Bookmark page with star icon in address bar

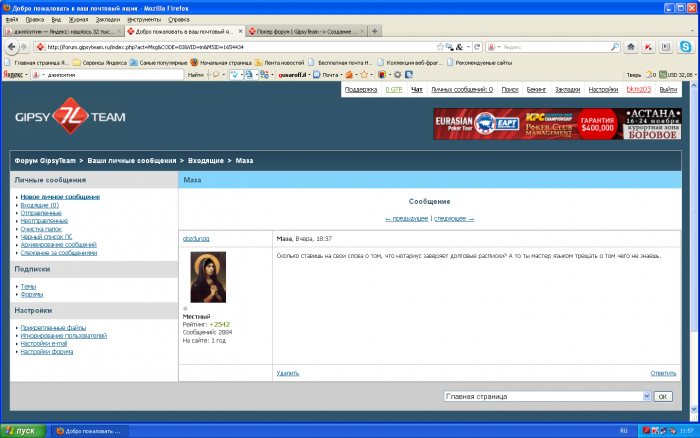(440, 47)
